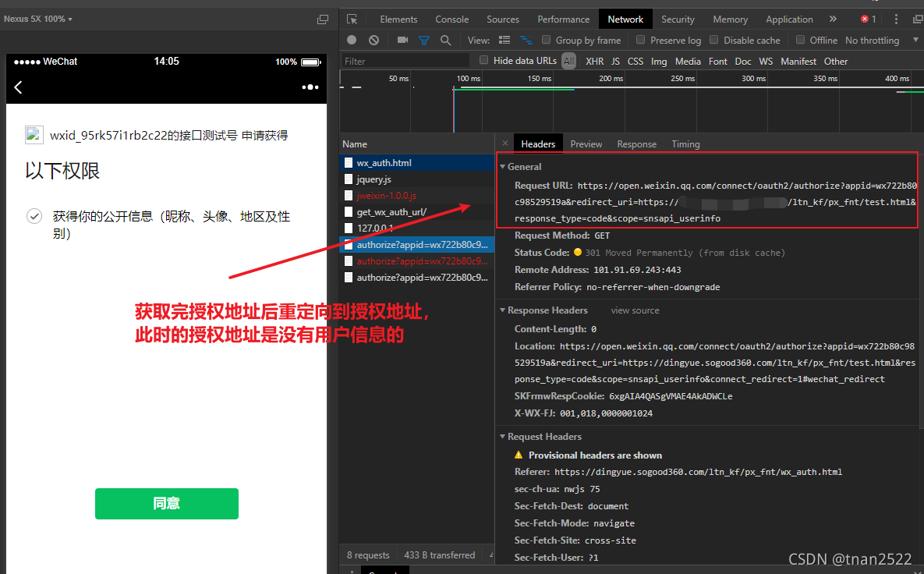Close the request details pane
The width and height of the screenshot is (924, 574).
(505, 143)
